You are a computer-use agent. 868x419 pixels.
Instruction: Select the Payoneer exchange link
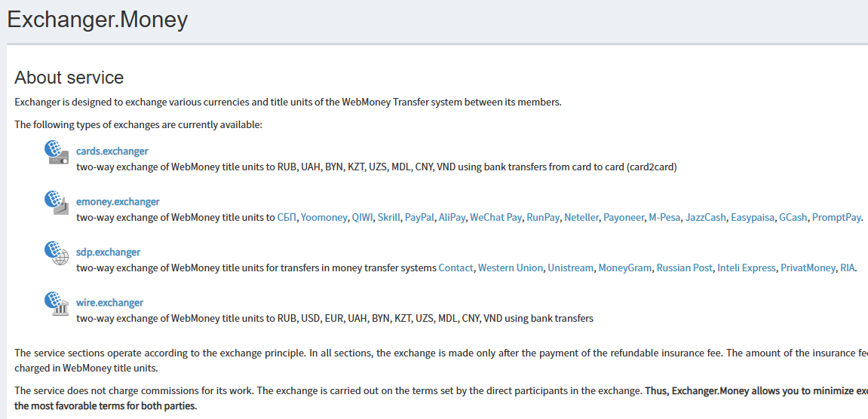tap(624, 217)
